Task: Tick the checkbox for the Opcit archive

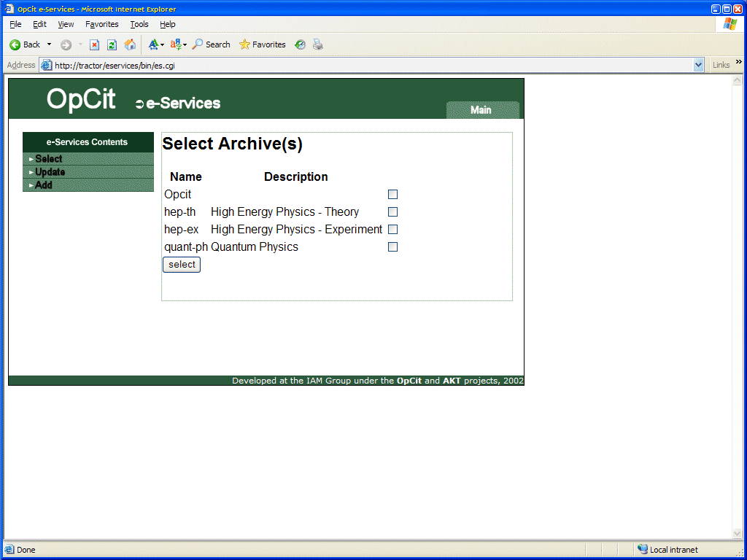Action: click(x=392, y=194)
